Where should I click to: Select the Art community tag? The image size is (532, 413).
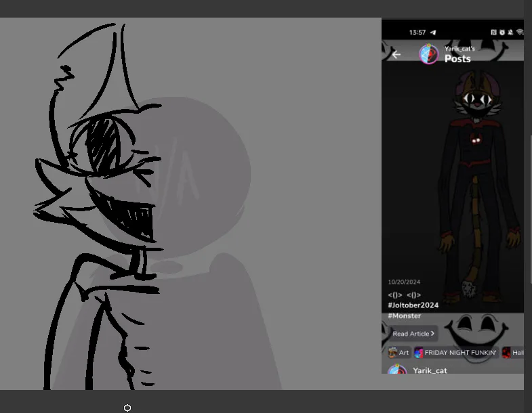tap(398, 352)
